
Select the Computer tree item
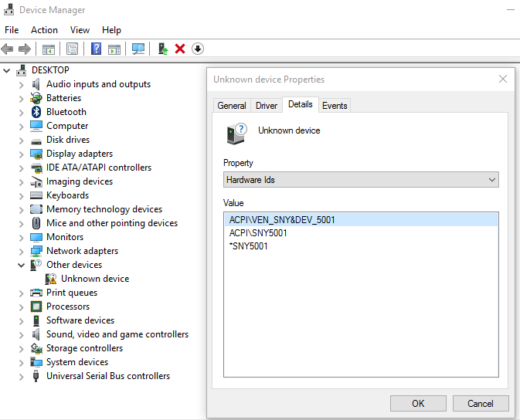tap(67, 126)
